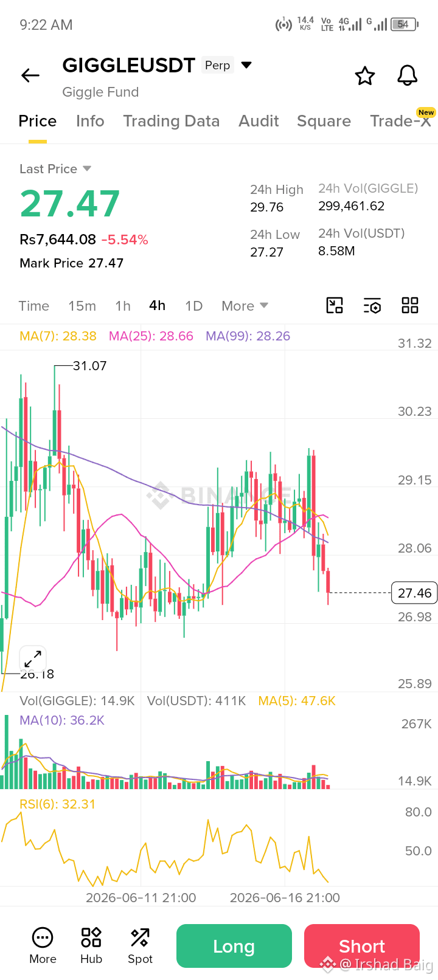Open the Square tab
The width and height of the screenshot is (438, 980).
coord(324,121)
